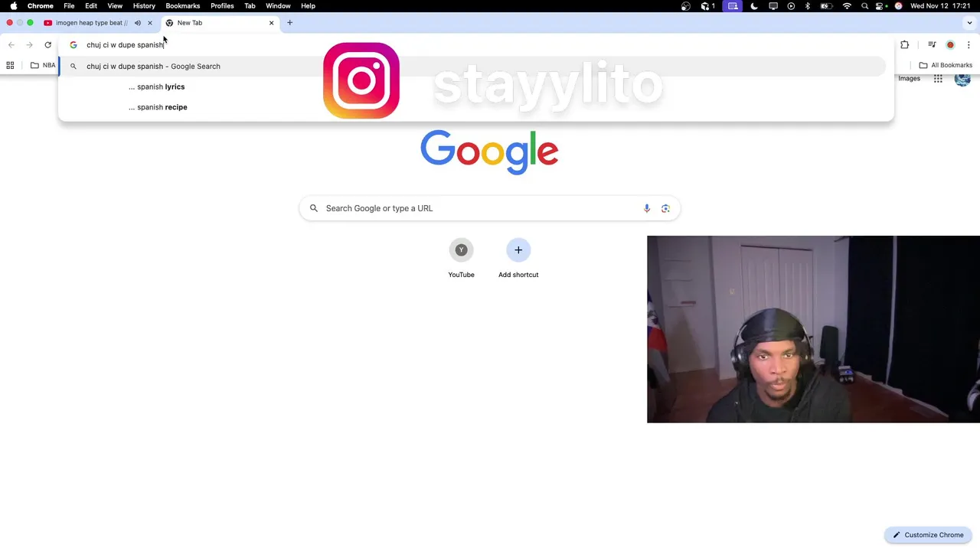This screenshot has height=551, width=980.
Task: Choose the 'spanish lyrics' suggestion
Action: coord(475,86)
